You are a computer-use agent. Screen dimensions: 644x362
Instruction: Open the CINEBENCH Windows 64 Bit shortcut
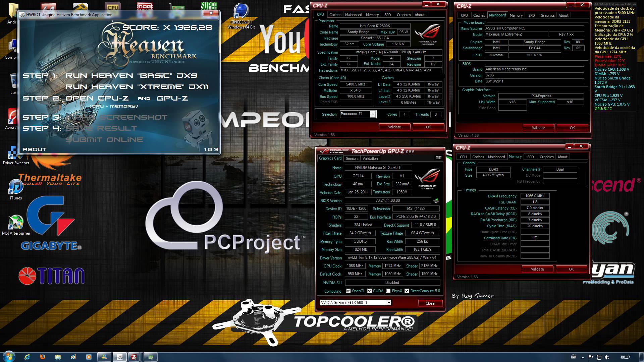click(x=241, y=16)
